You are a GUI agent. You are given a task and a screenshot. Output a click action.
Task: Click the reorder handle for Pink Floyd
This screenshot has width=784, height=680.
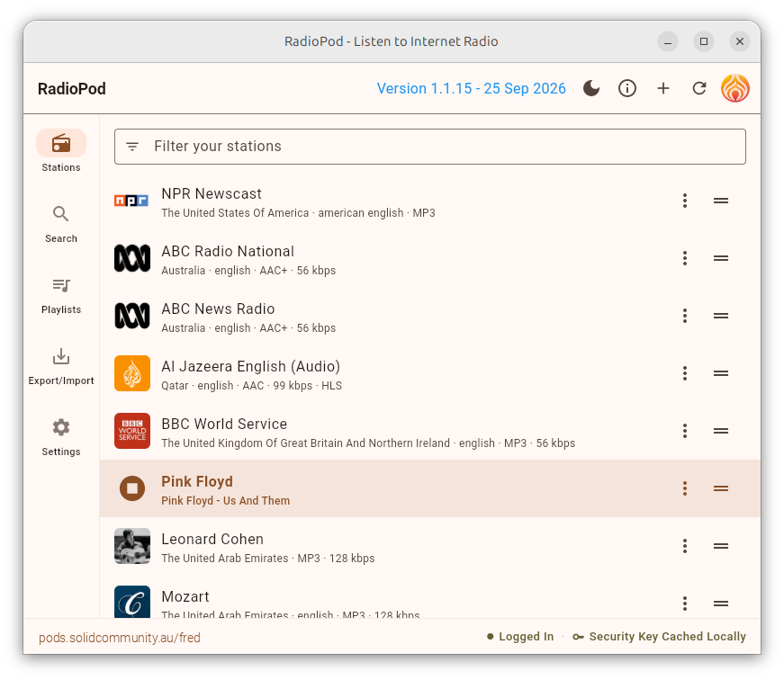point(720,488)
